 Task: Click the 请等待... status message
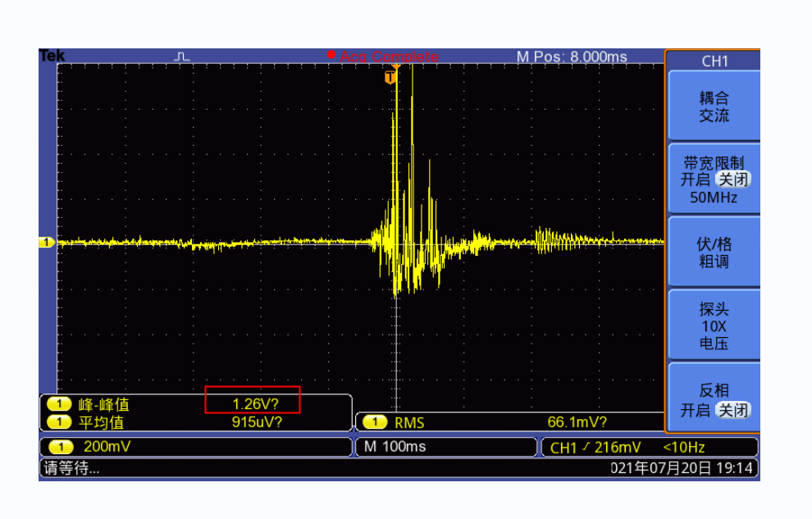tap(71, 468)
